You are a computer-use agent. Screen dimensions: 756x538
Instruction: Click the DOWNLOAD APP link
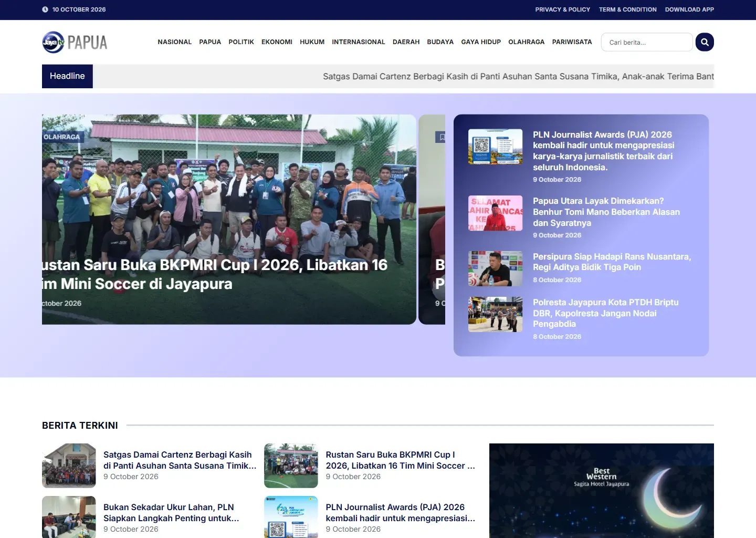689,9
